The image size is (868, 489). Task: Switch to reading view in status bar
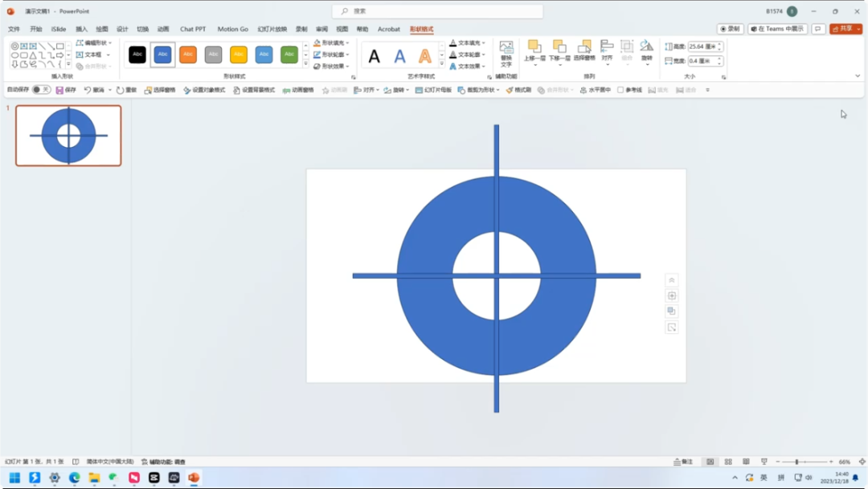746,462
